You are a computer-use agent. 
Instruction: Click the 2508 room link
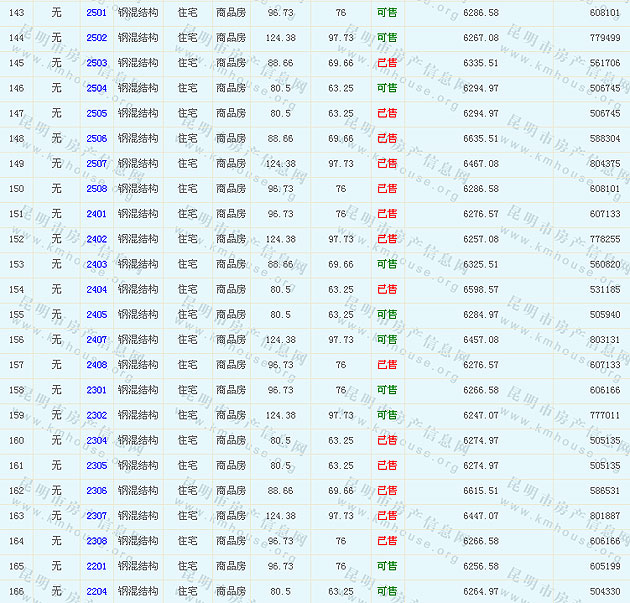(97, 189)
